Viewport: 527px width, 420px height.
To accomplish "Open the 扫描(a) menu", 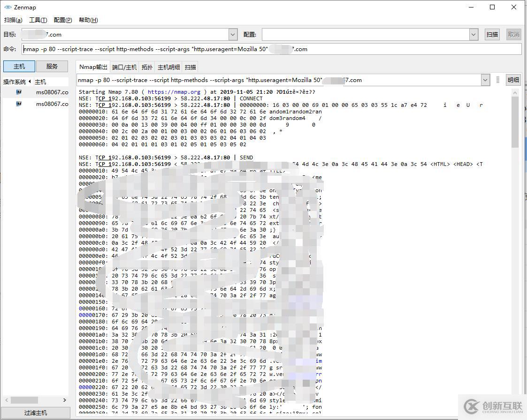I will (x=13, y=20).
